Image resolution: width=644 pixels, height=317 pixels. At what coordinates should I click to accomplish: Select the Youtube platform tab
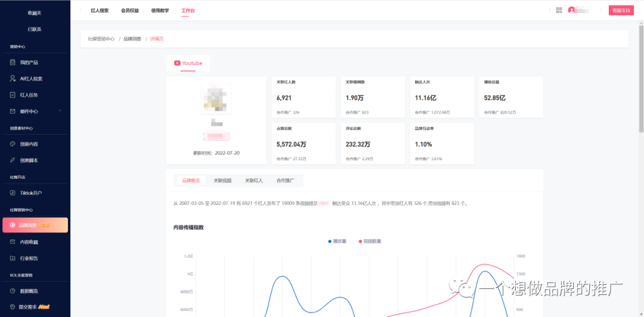pyautogui.click(x=188, y=63)
